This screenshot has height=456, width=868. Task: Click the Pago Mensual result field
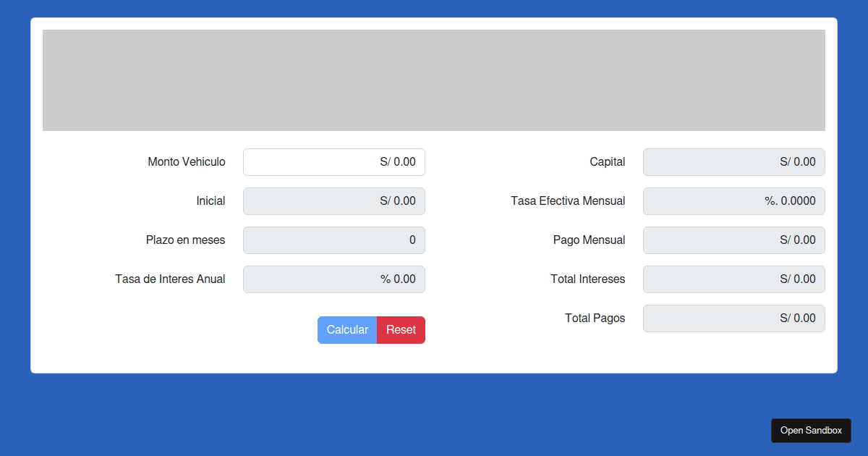coord(733,240)
